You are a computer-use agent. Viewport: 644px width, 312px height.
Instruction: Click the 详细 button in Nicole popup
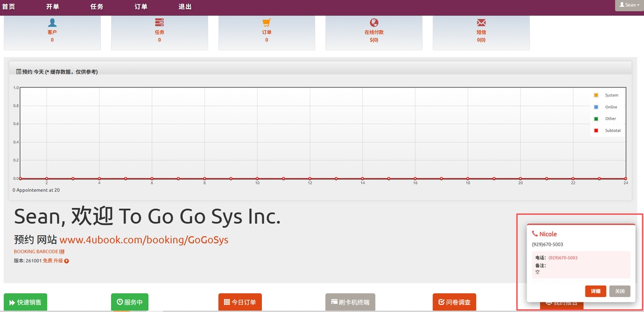click(x=596, y=291)
